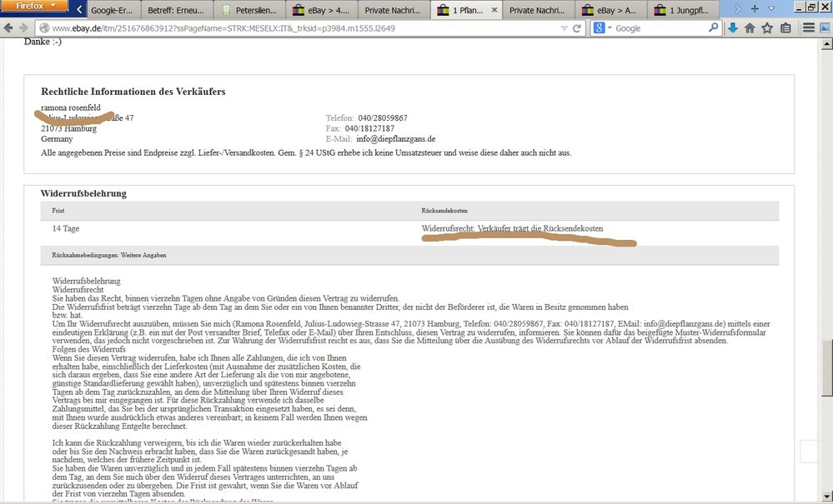The height and width of the screenshot is (504, 833).
Task: Show the bookmarks list icon
Action: click(786, 28)
